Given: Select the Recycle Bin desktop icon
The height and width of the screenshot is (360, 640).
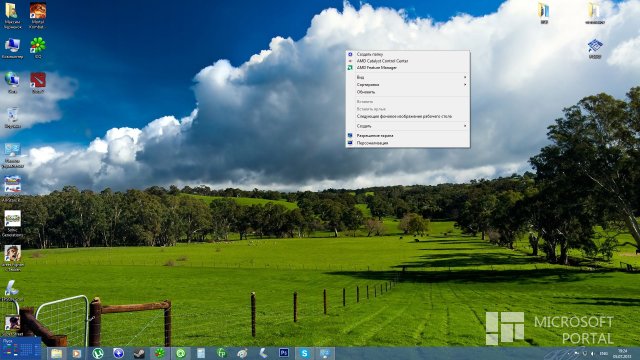Looking at the screenshot, I should pos(13,118).
